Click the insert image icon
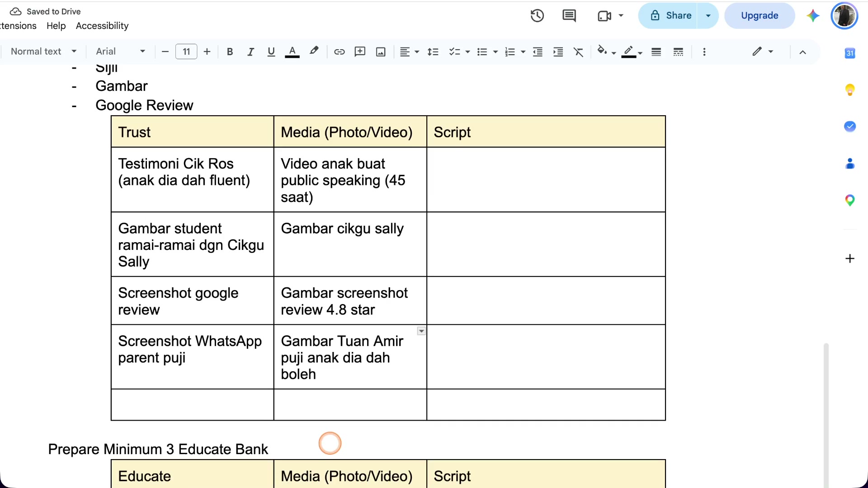Viewport: 868px width, 488px height. point(381,52)
